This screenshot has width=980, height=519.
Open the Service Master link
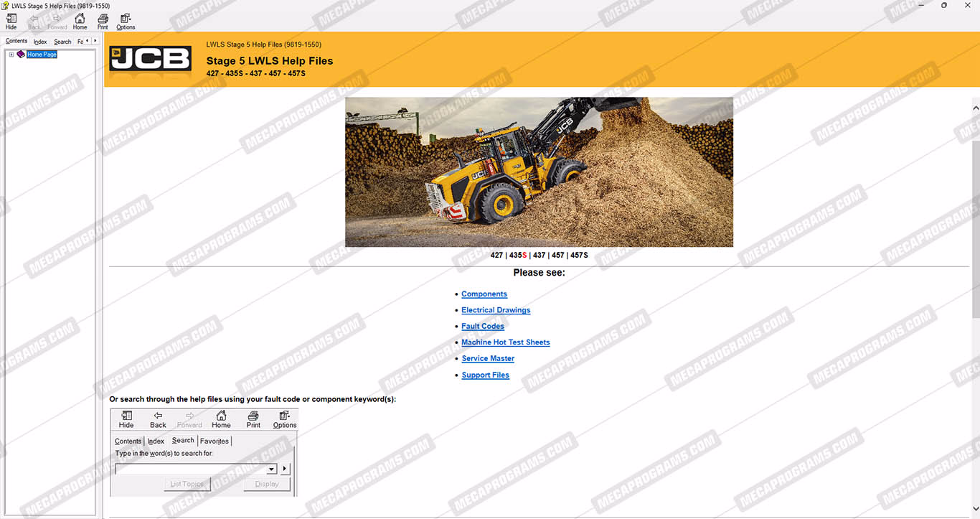tap(488, 358)
